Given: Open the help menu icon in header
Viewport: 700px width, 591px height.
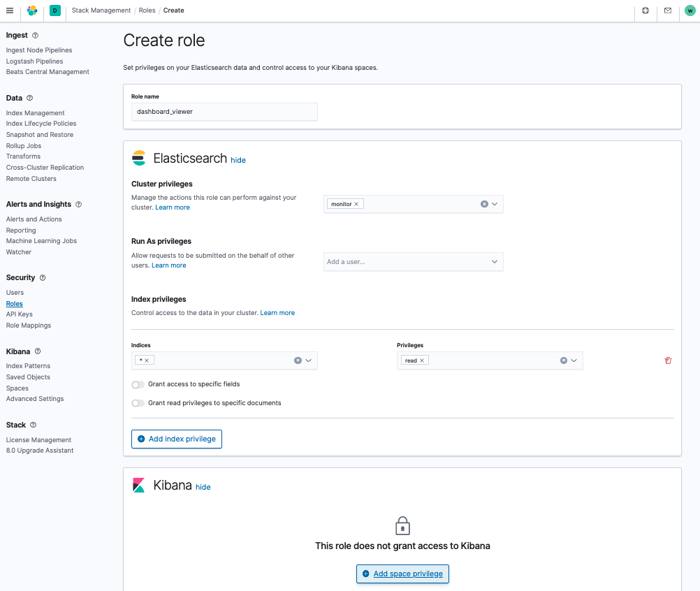Looking at the screenshot, I should coord(646,10).
